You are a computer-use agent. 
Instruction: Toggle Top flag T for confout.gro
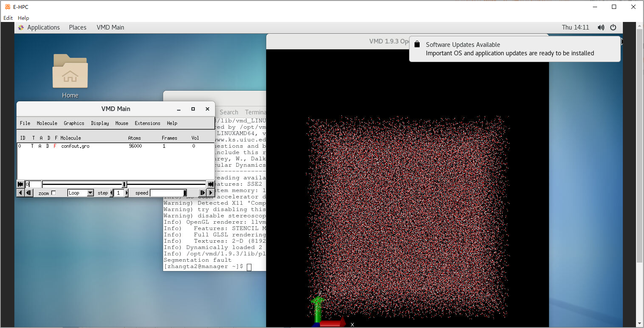pos(33,146)
